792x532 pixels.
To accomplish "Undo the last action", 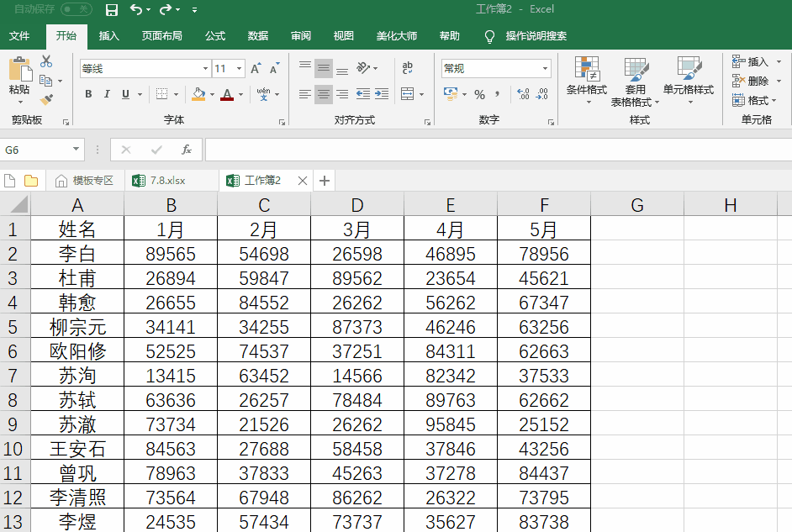I will 136,9.
